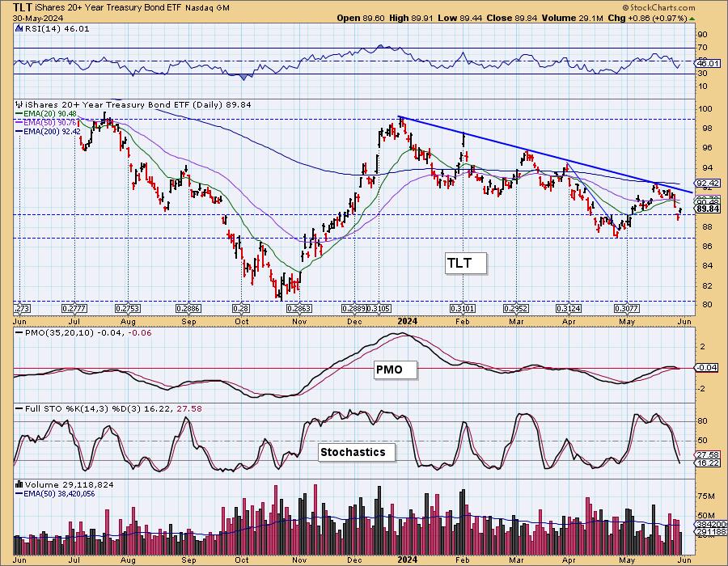Click the TLT annotation box on chart
Screen dimensions: 728x566
point(466,263)
